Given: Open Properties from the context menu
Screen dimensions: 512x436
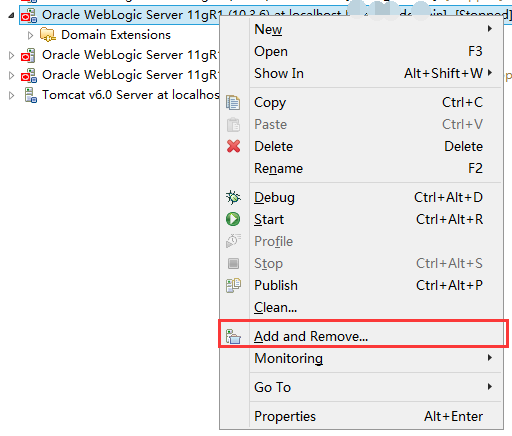Looking at the screenshot, I should pyautogui.click(x=361, y=416).
